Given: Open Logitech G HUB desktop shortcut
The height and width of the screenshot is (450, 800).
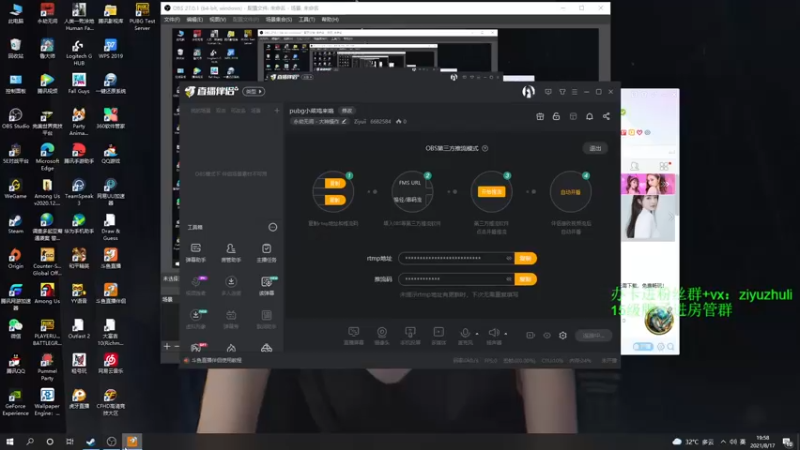Looking at the screenshot, I should [79, 52].
